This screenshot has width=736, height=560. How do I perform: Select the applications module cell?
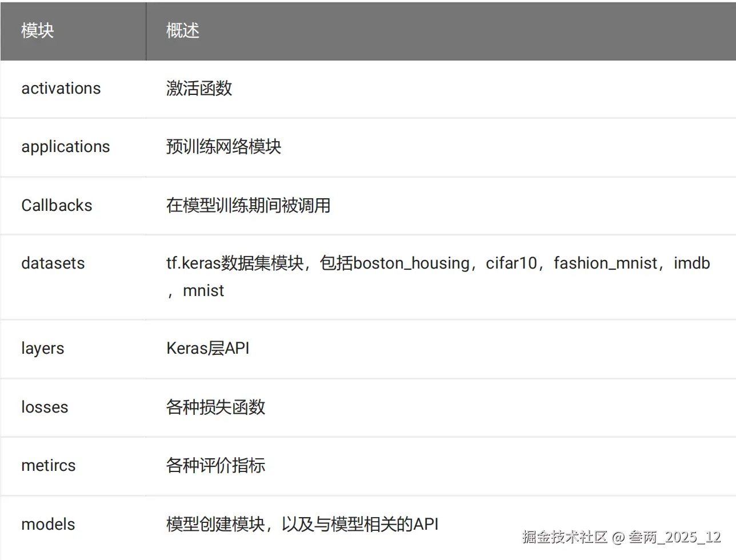point(66,147)
